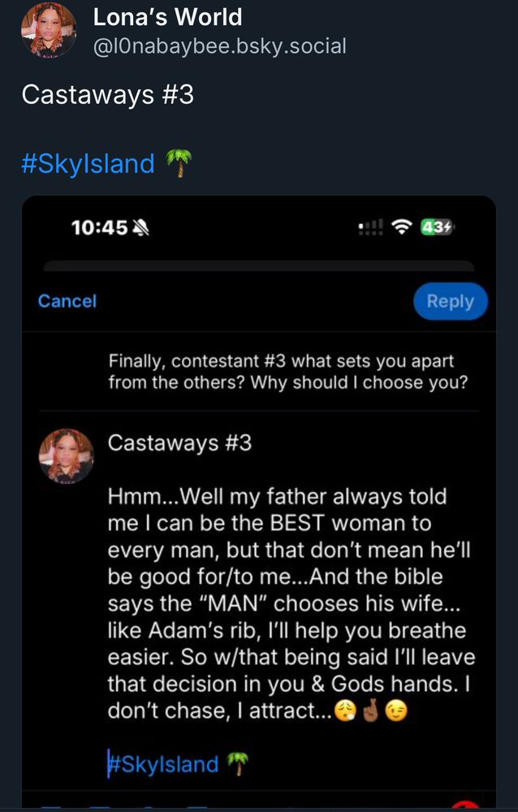Open the @l0nabaybee.bsky.social handle
518x812 pixels.
click(x=220, y=46)
